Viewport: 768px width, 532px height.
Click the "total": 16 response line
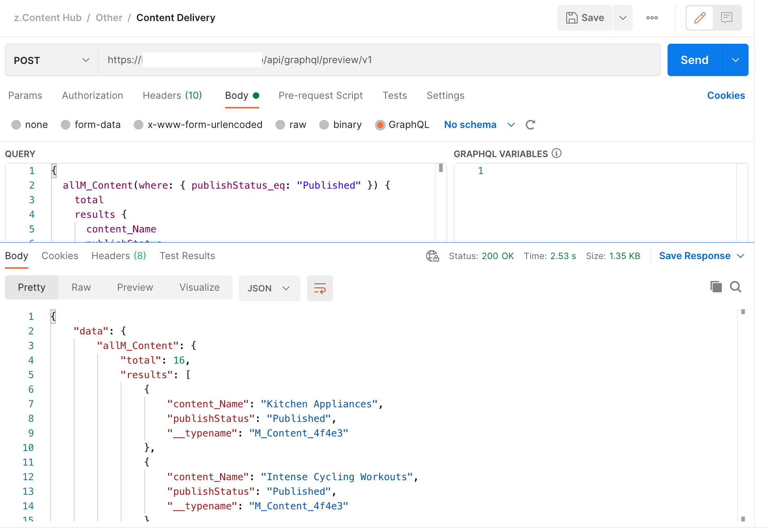pos(155,360)
